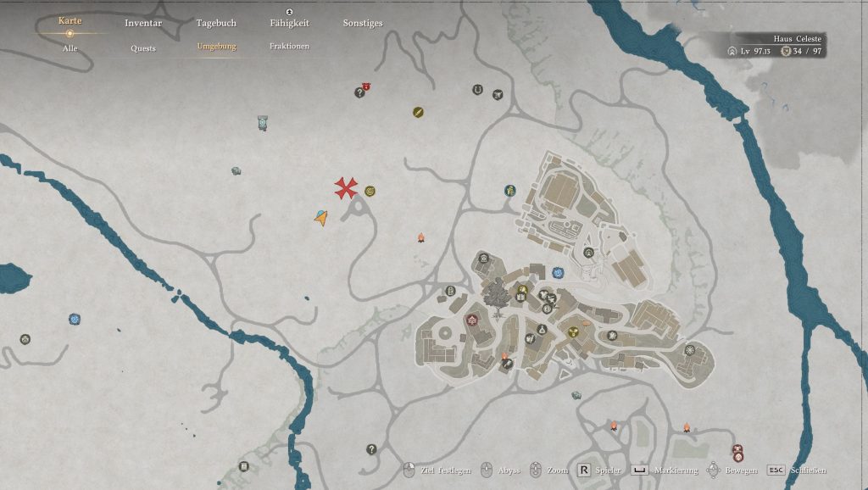Open the campfire icon west of the city
The height and width of the screenshot is (490, 868).
420,236
